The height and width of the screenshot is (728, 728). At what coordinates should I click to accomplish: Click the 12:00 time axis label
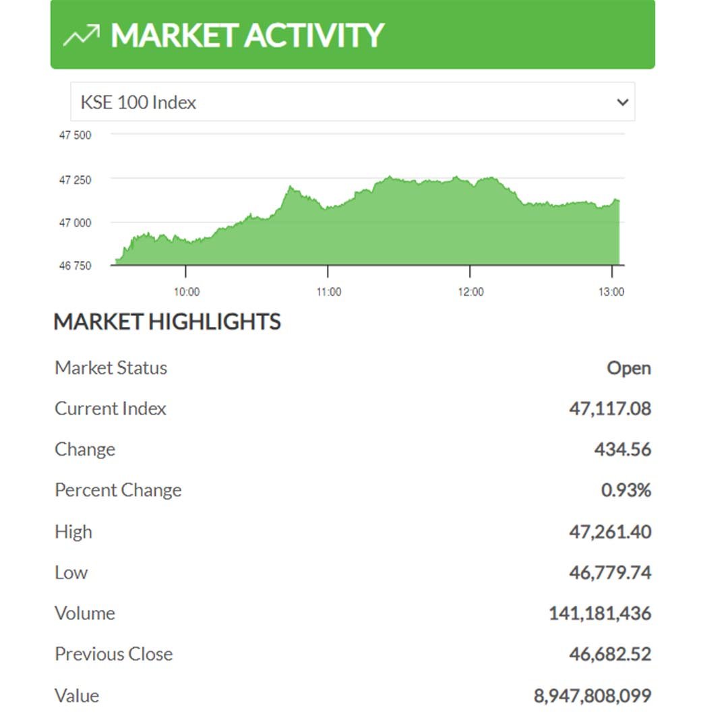point(471,292)
